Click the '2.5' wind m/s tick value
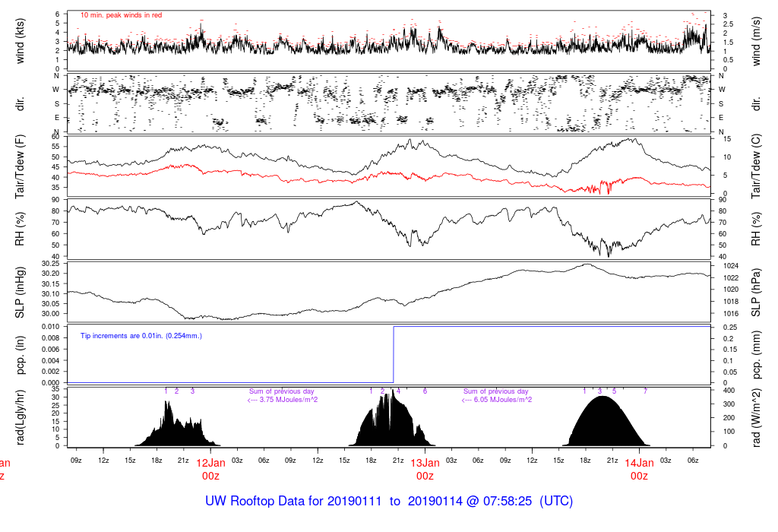Screen dimensions: 778x532 [729, 24]
